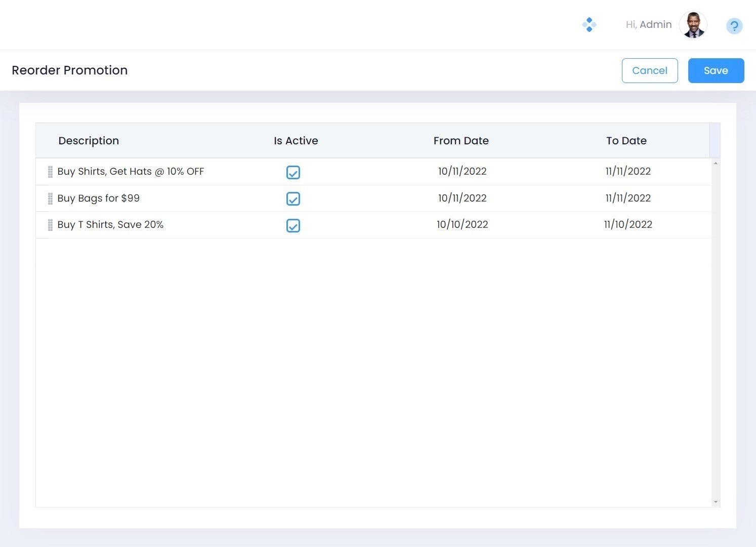Click the Hi, Admin greeting text
756x547 pixels.
click(648, 24)
